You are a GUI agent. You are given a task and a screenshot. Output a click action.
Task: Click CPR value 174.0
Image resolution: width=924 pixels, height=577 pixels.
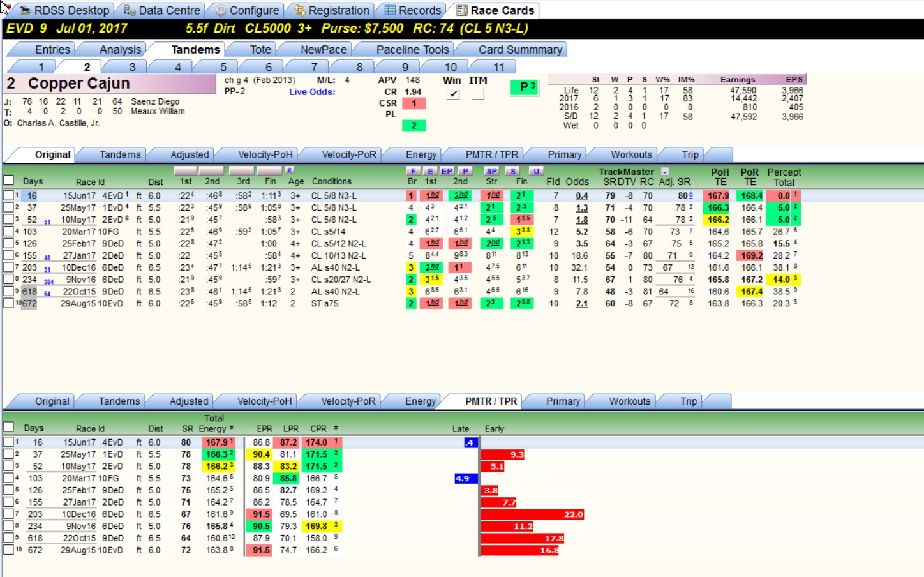(317, 442)
